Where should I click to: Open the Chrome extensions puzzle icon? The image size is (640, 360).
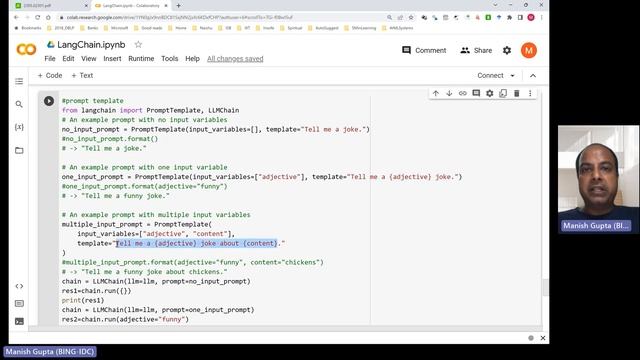[509, 18]
